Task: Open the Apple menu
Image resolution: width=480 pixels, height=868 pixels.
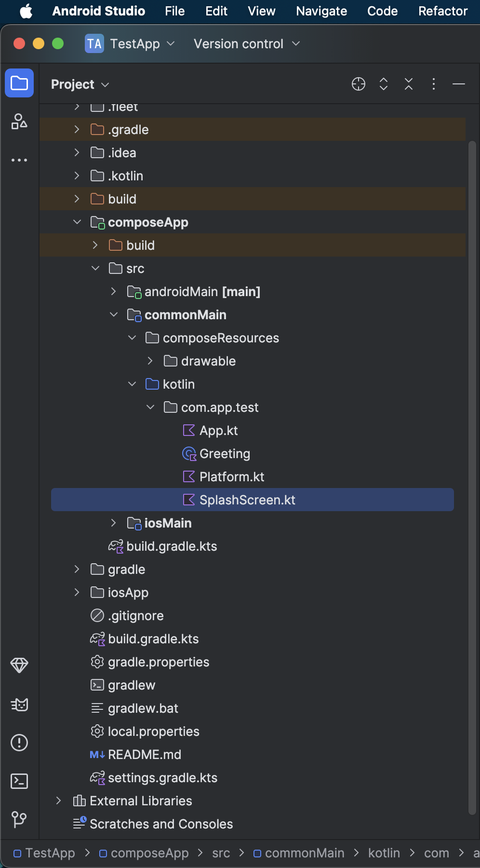Action: point(26,11)
